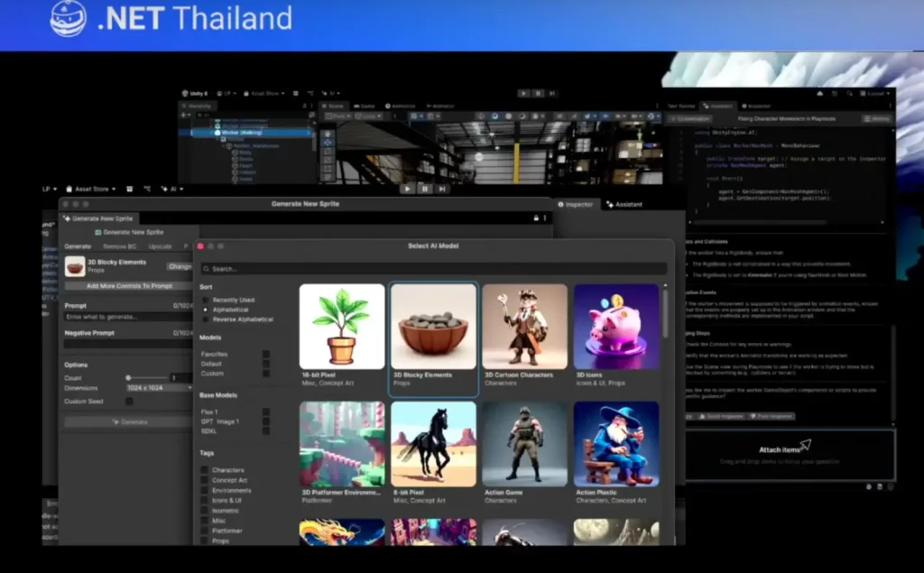Click the .NET Thailand logo icon
The width and height of the screenshot is (924, 573).
click(x=69, y=18)
